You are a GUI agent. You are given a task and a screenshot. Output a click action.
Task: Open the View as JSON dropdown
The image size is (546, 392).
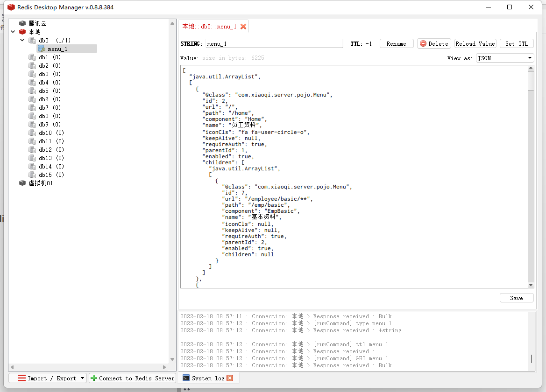click(x=504, y=58)
